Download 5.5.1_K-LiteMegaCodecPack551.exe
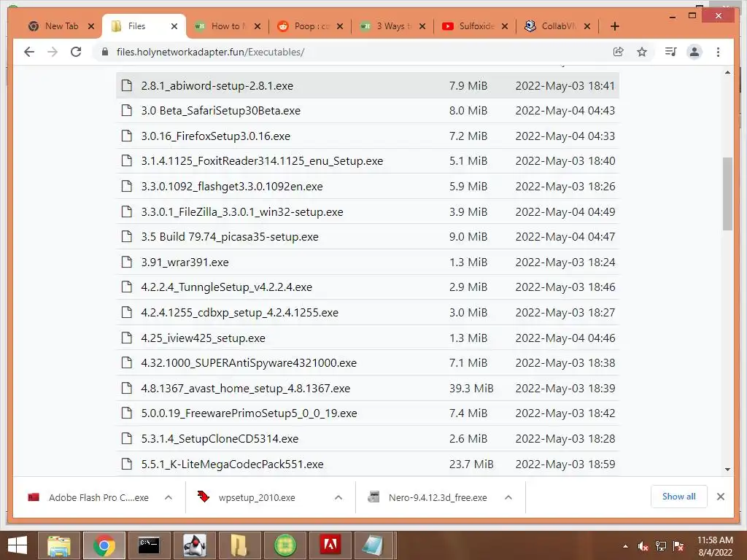The height and width of the screenshot is (560, 747). click(x=232, y=464)
